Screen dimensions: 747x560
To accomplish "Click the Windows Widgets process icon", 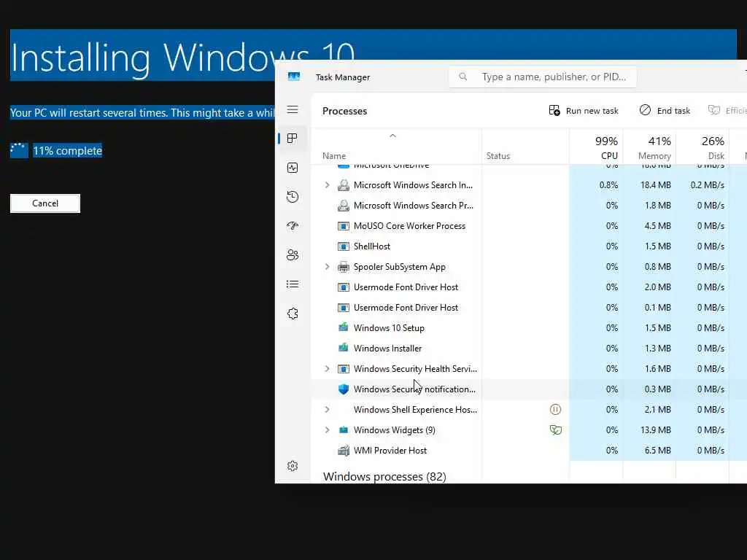I will tap(344, 430).
